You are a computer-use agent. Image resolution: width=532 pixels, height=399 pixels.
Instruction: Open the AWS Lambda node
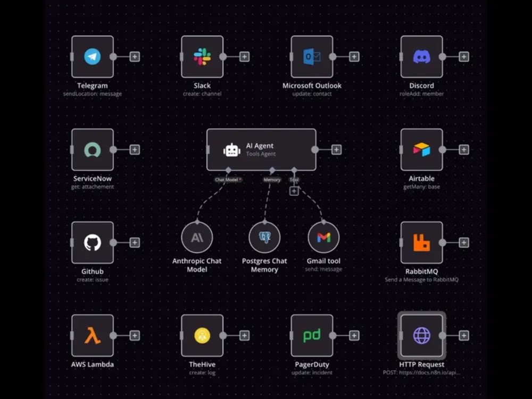92,336
